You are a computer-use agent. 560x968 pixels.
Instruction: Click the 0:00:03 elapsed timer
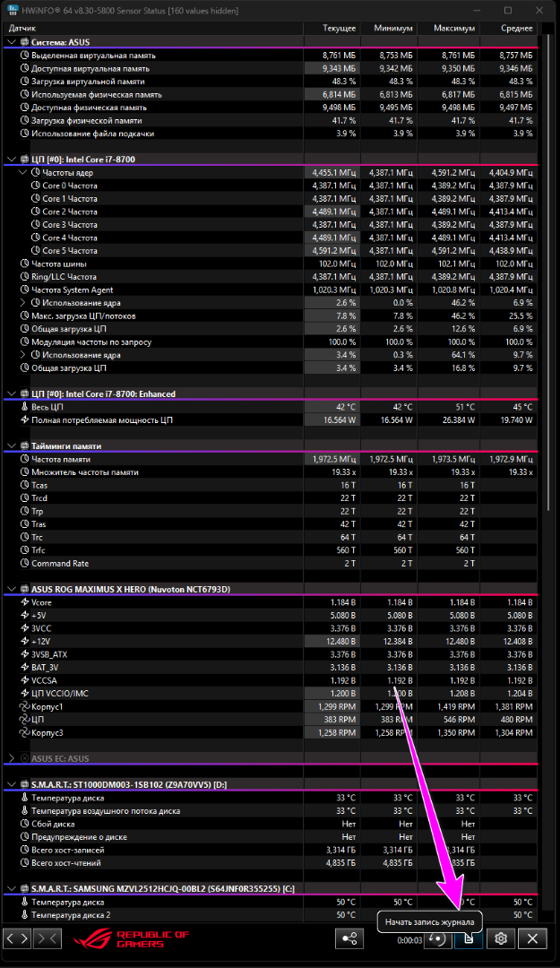click(410, 940)
